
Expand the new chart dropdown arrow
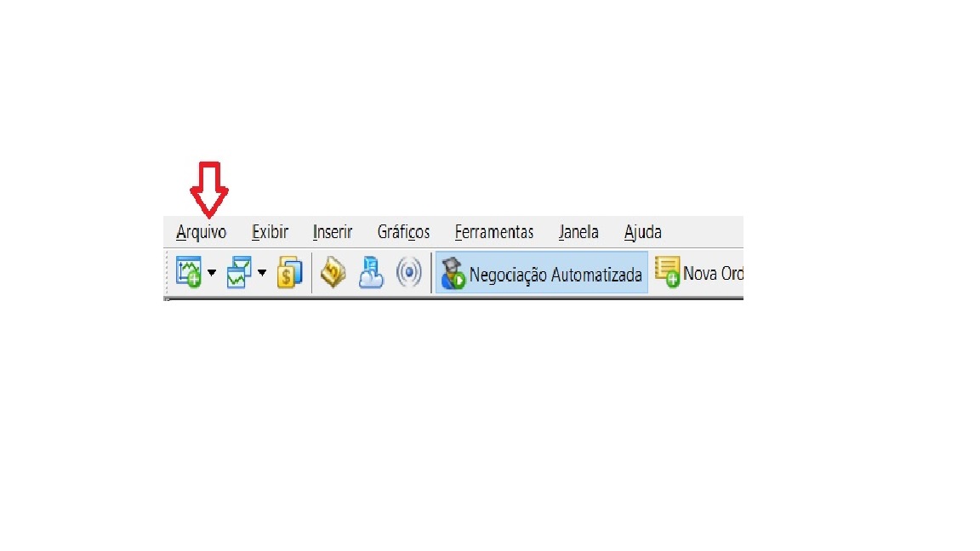pyautogui.click(x=212, y=272)
